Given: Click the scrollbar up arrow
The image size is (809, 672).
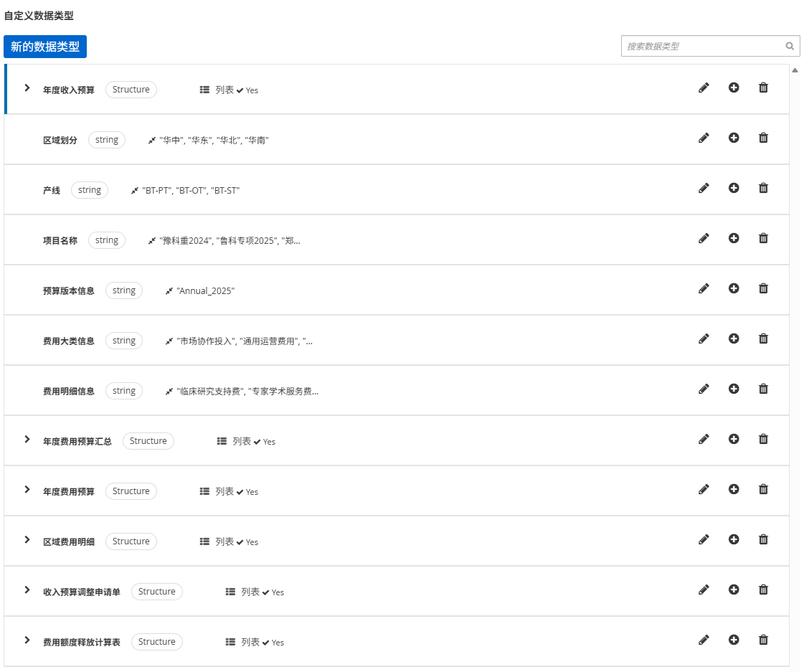Looking at the screenshot, I should [795, 70].
